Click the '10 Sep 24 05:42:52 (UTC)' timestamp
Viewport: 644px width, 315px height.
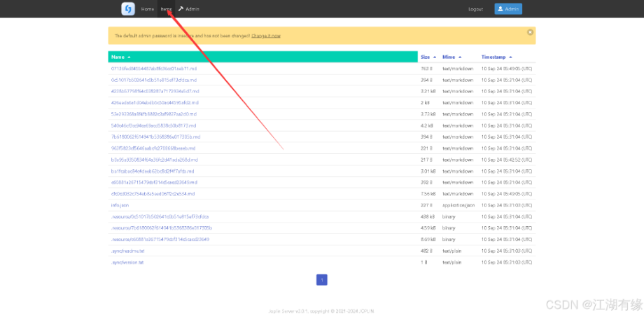[x=506, y=160]
